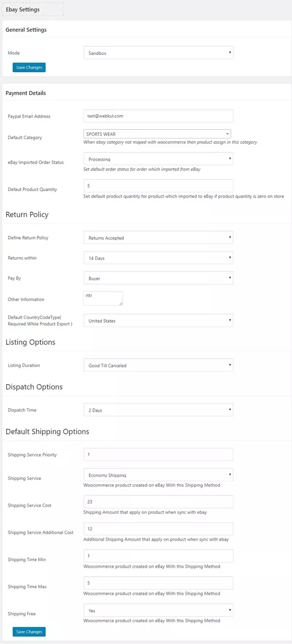
Task: Click the Default Product Quantity field
Action: point(158,186)
